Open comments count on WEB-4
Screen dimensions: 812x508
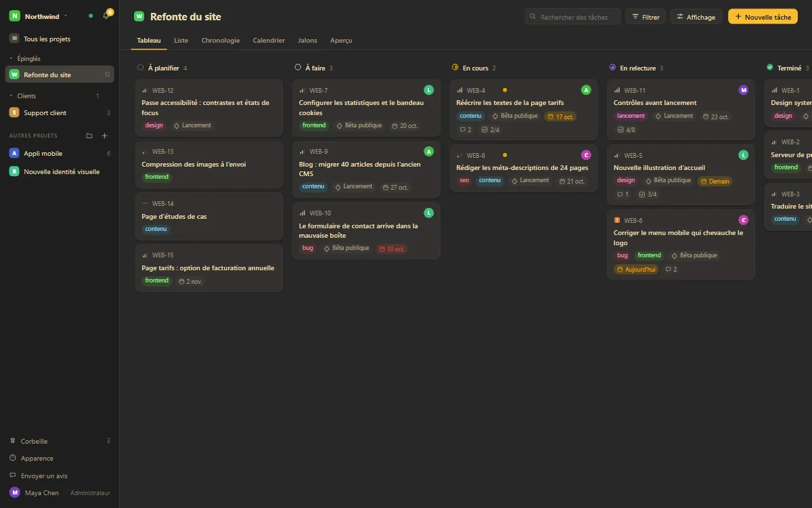pyautogui.click(x=466, y=129)
